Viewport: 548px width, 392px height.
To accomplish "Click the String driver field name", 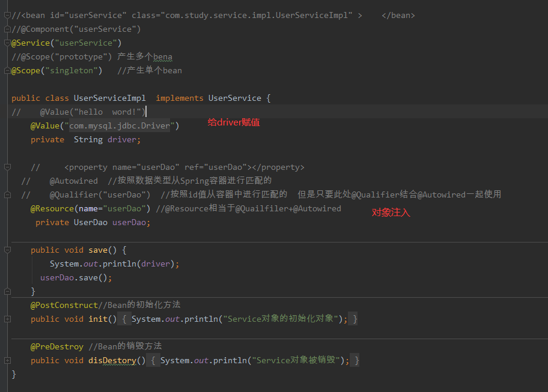I will pyautogui.click(x=123, y=139).
